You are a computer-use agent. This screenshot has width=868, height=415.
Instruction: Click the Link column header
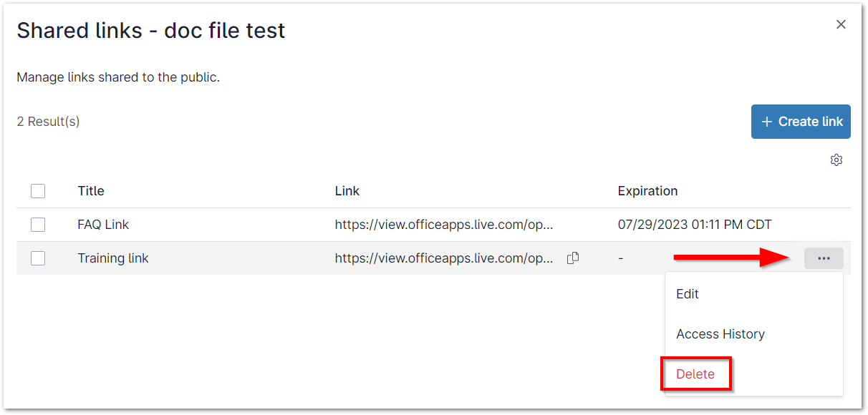coord(347,190)
